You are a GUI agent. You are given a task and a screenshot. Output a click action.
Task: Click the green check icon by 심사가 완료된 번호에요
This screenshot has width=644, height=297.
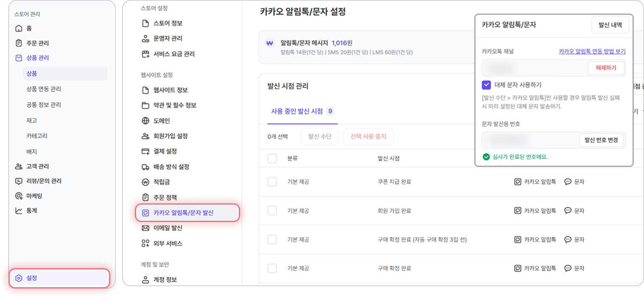486,157
